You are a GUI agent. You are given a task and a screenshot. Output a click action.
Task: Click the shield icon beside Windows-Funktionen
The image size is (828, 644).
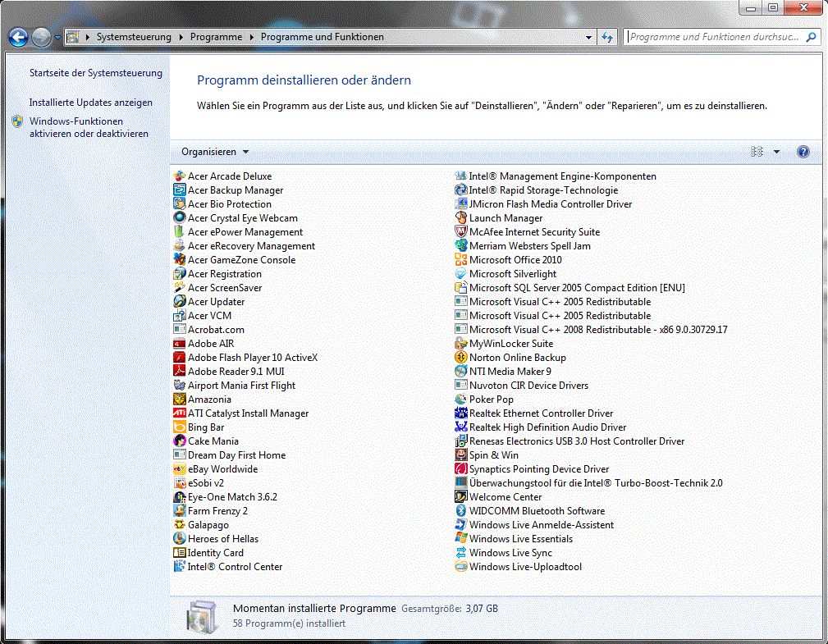pyautogui.click(x=17, y=122)
